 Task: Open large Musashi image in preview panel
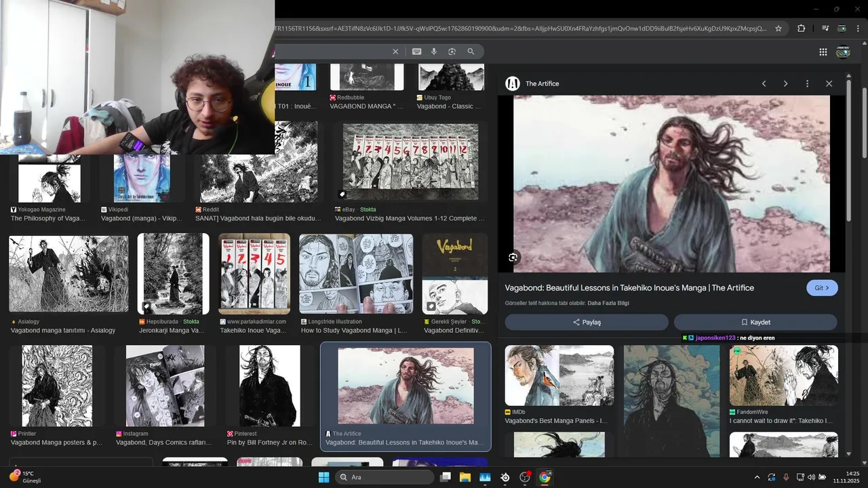[x=671, y=184]
